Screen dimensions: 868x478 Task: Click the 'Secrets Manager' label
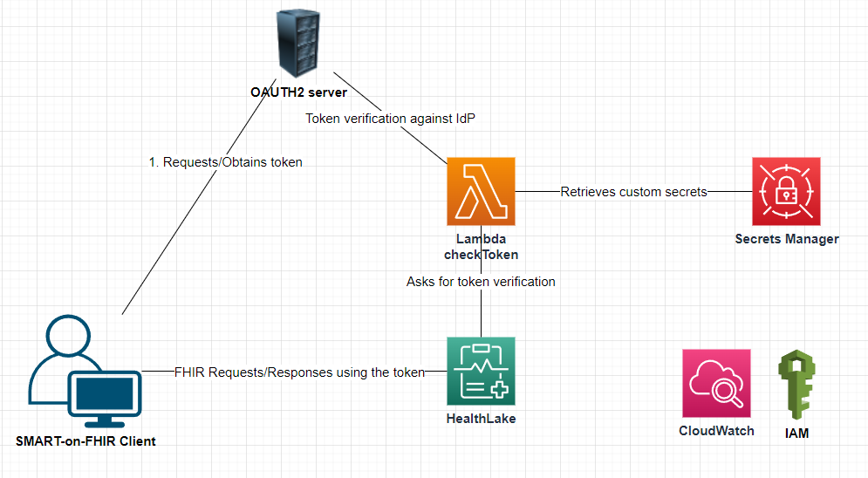(787, 239)
